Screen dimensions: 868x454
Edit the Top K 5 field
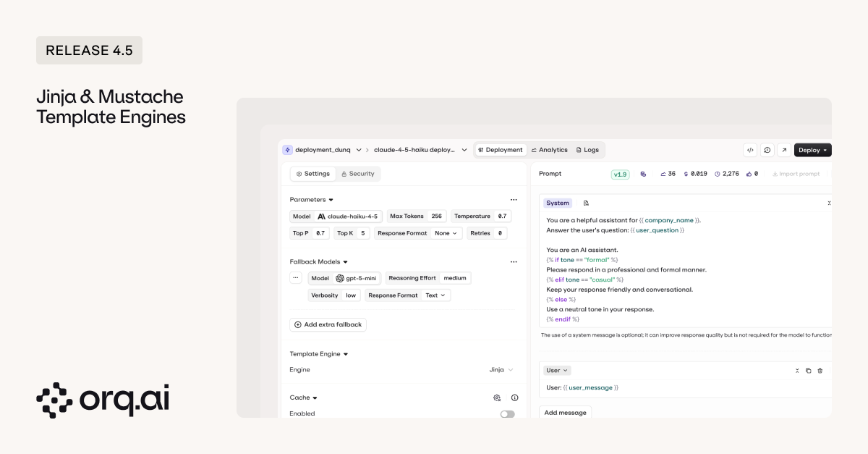pyautogui.click(x=352, y=233)
